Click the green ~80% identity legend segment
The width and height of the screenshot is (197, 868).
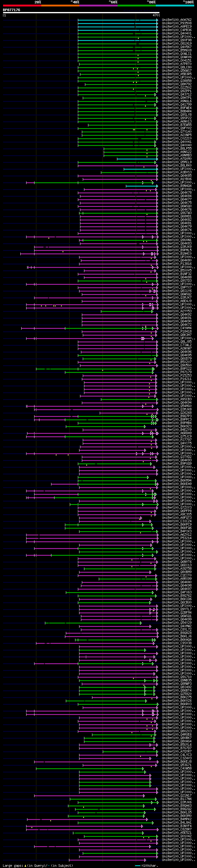137,6
